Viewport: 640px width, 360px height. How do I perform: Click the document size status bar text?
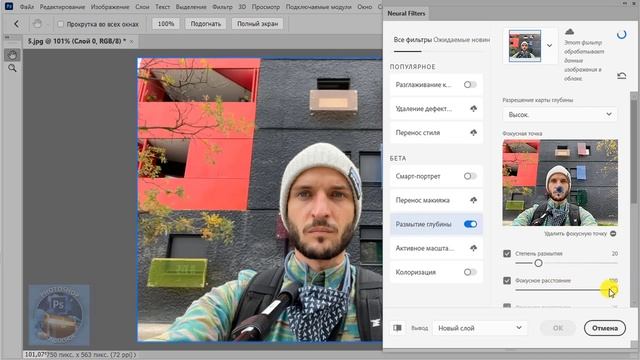[x=80, y=355]
